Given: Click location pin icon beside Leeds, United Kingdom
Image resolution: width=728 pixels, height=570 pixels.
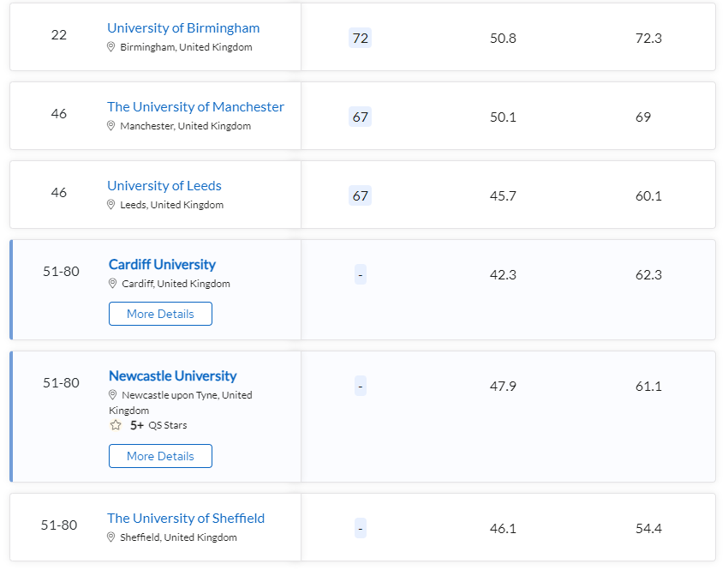Looking at the screenshot, I should point(111,205).
